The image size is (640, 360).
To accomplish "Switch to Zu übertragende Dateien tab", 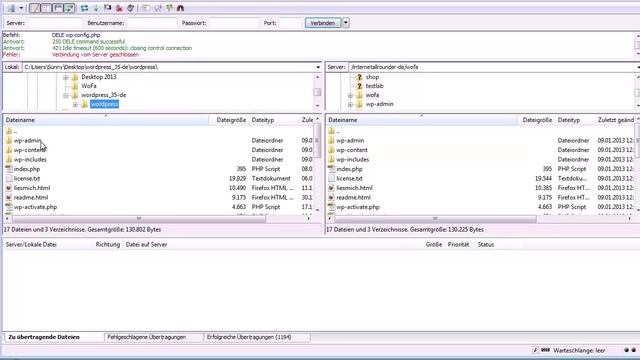I will (x=44, y=338).
